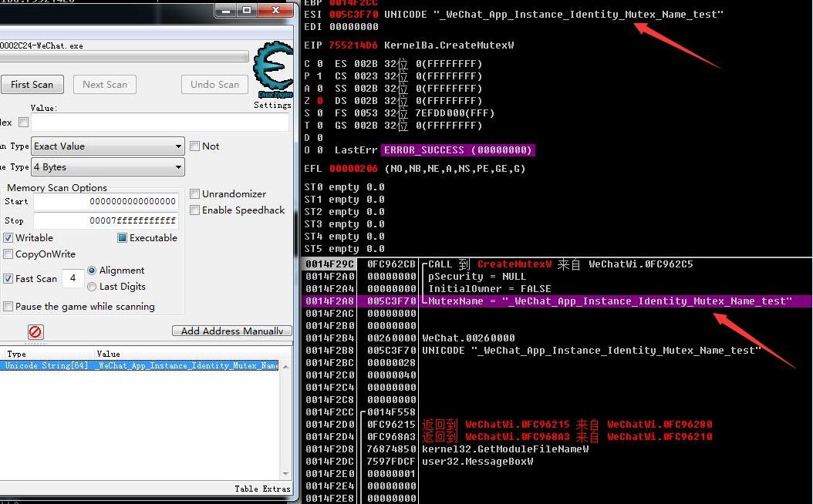Screen dimensions: 813x504
Task: Enable Speedhack
Action: tap(195, 210)
